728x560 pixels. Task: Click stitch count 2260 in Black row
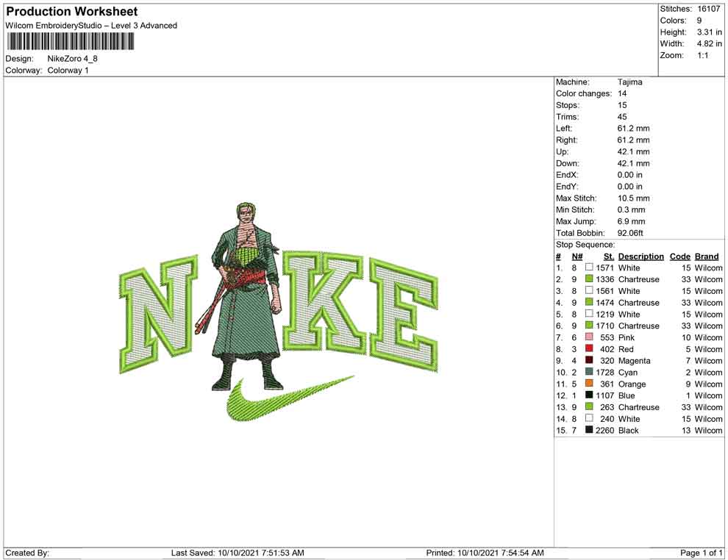[604, 430]
